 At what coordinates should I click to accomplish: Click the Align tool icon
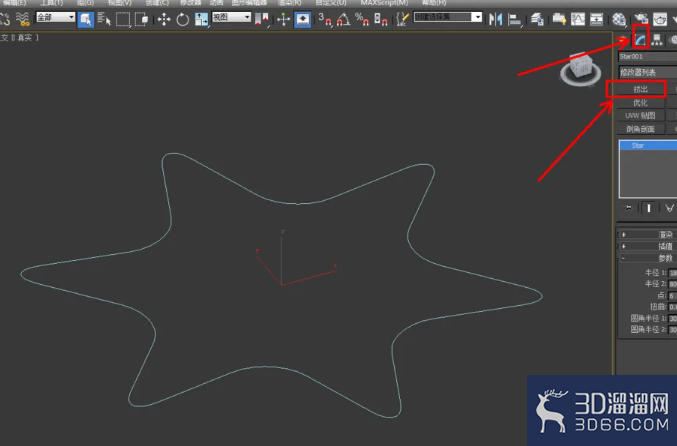[515, 19]
